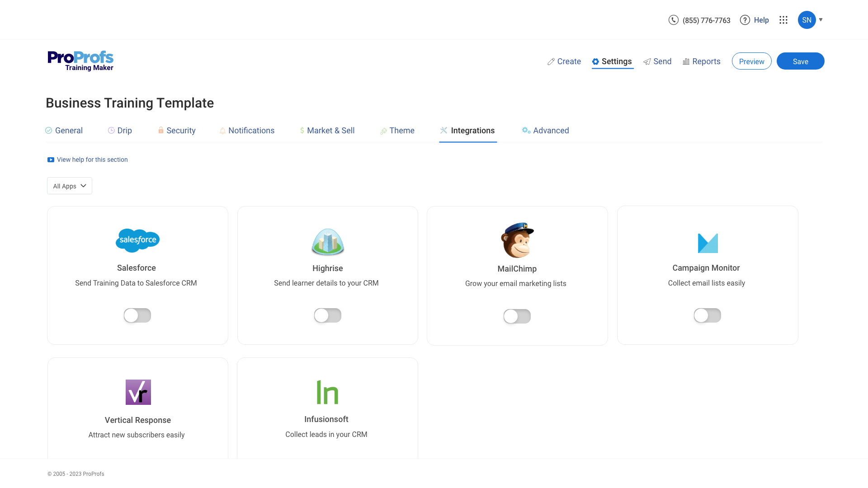Click the Notifications bell icon
Image resolution: width=868 pixels, height=488 pixels.
tap(222, 131)
